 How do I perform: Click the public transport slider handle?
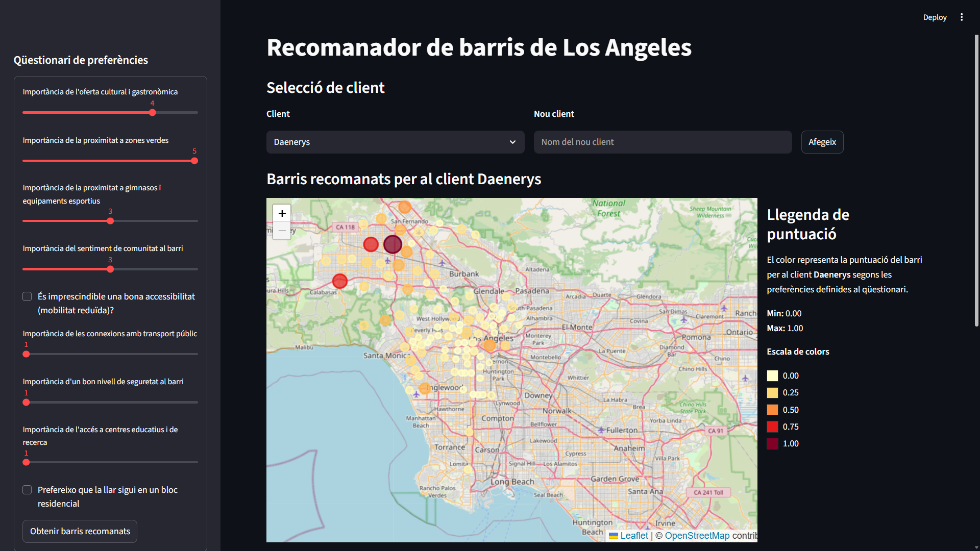26,354
